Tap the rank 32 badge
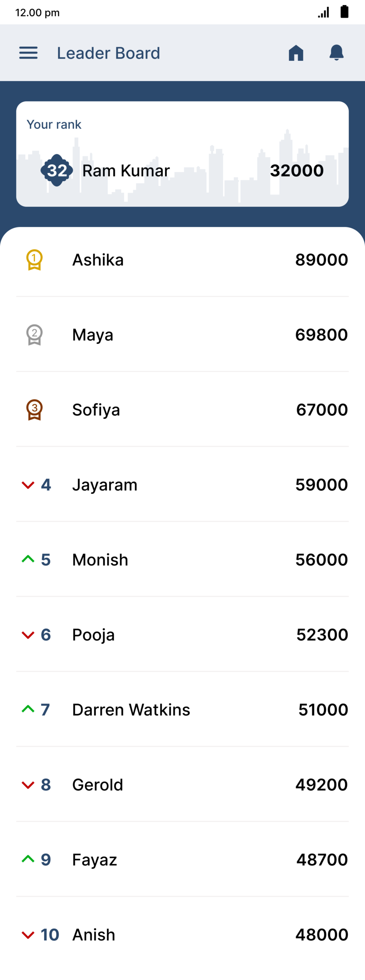Screen dimensions: 365x980 click(57, 170)
